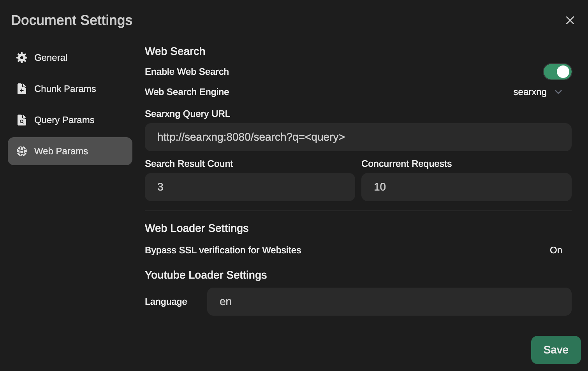Click the General gear icon
Screen dimensions: 588x371
pyautogui.click(x=22, y=58)
